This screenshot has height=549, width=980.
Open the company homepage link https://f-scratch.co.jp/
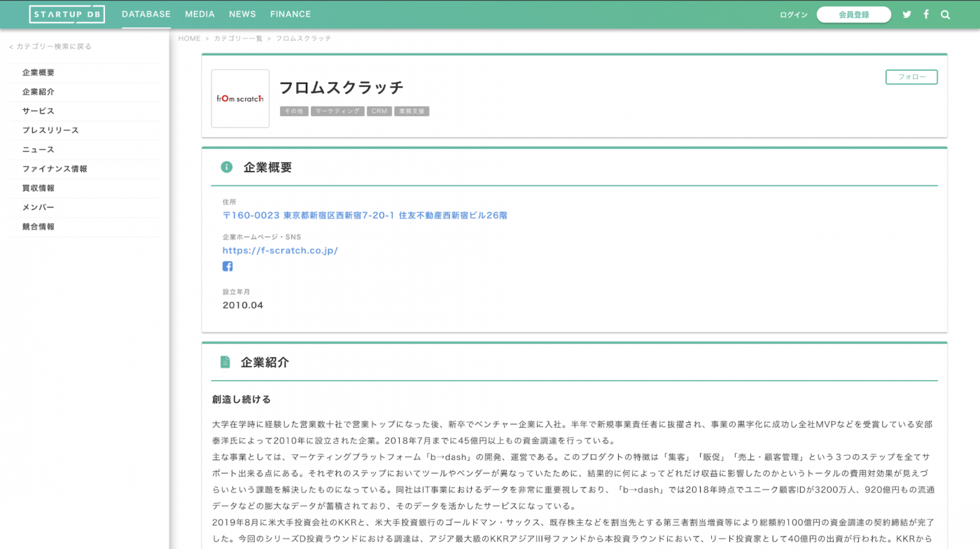(x=280, y=250)
